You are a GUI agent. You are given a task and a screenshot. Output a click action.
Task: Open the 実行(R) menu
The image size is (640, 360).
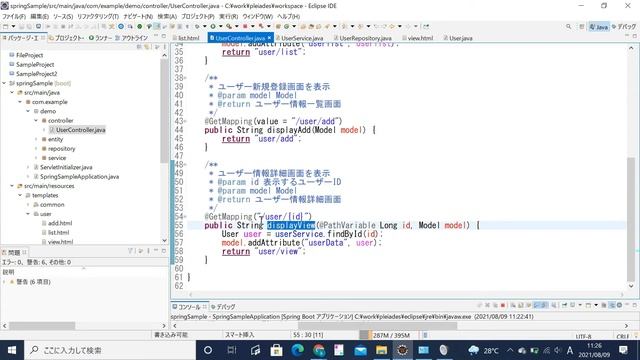228,16
